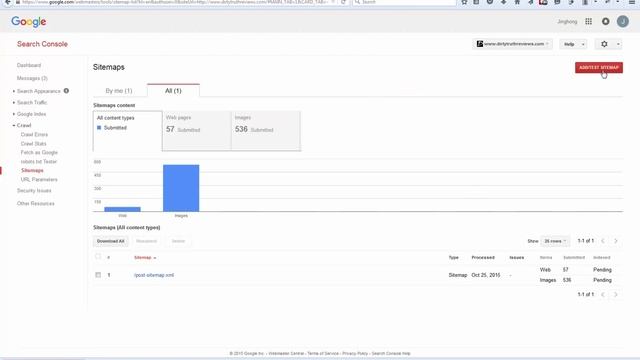Screen dimensions: 640x360
Task: Click the Processed date Oct 25, 2015
Action: [x=486, y=275]
